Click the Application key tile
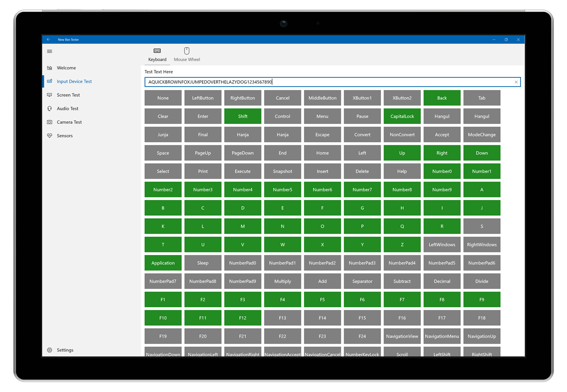 tap(163, 263)
